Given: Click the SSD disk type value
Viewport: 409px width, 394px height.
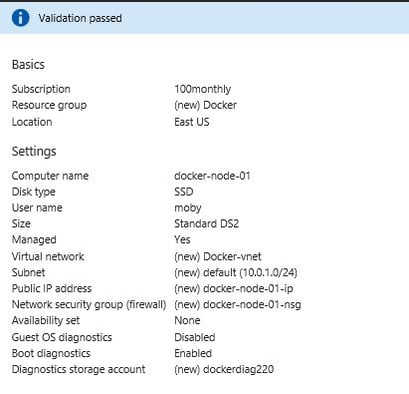Looking at the screenshot, I should (x=184, y=192).
